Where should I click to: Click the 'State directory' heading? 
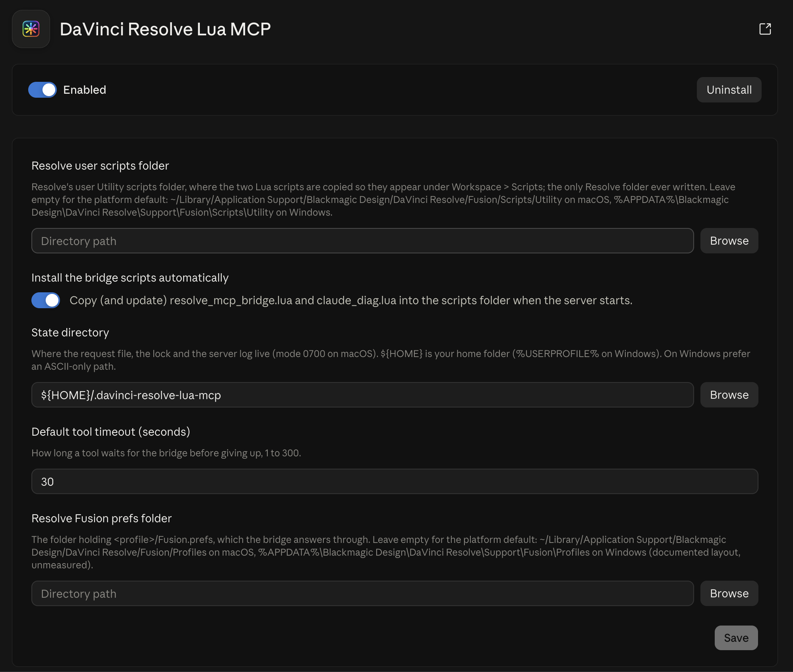click(x=70, y=332)
